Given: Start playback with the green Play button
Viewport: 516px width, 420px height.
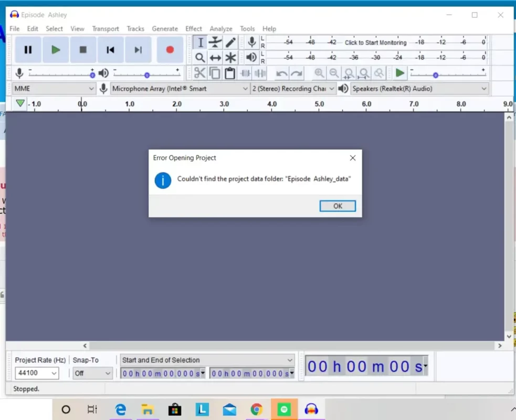Looking at the screenshot, I should tap(56, 50).
